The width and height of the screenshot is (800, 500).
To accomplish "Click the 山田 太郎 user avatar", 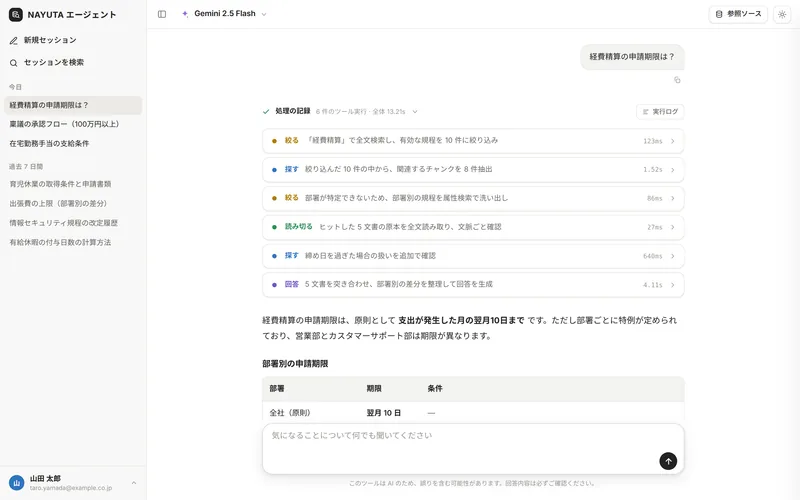I will pyautogui.click(x=17, y=483).
